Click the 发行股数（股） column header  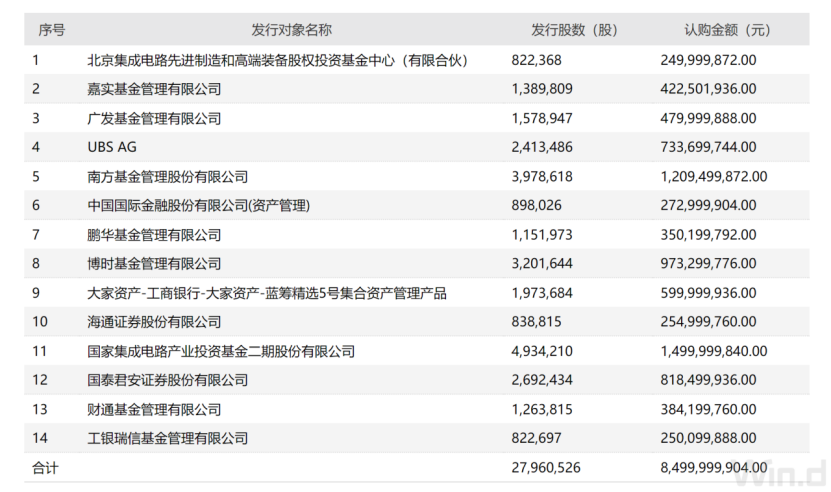pos(575,30)
